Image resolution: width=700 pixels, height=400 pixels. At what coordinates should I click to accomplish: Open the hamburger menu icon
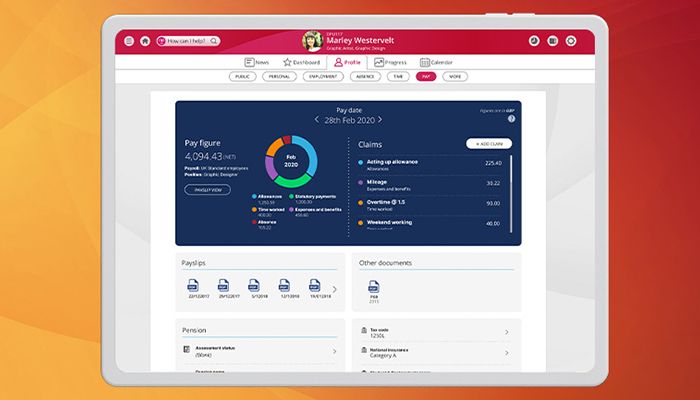coord(129,41)
